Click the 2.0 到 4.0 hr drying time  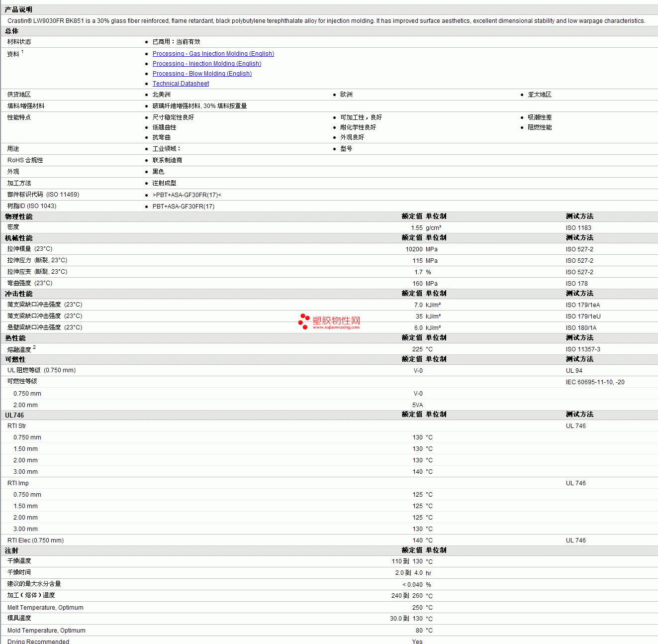pyautogui.click(x=413, y=573)
